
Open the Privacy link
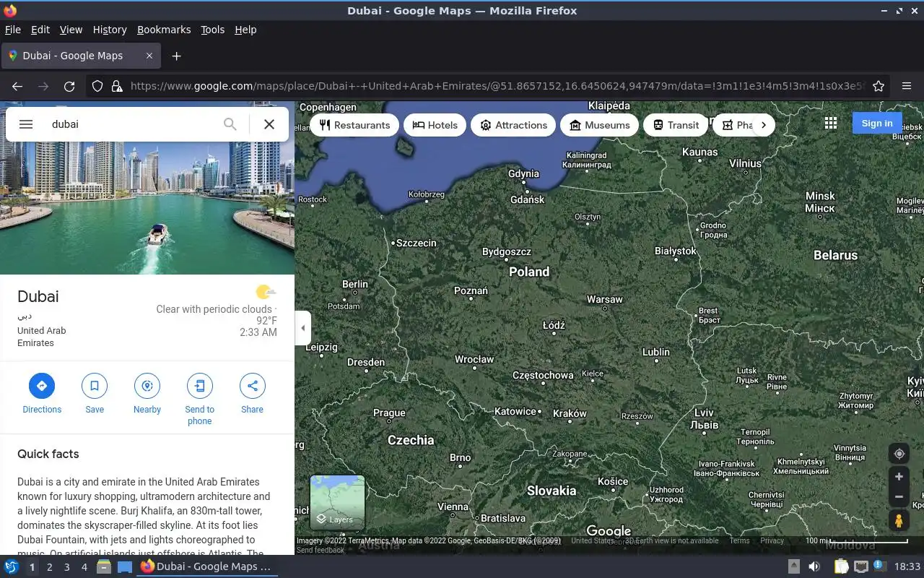[772, 540]
